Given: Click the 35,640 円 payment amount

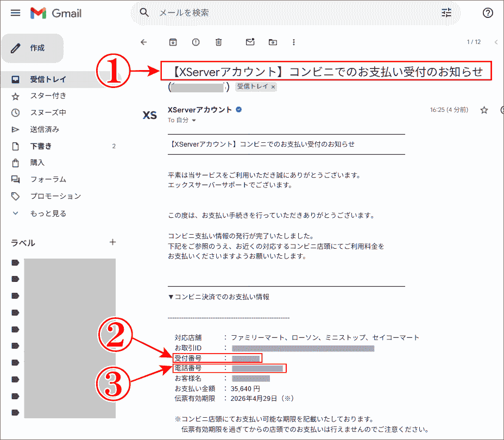Looking at the screenshot, I should click(x=245, y=388).
